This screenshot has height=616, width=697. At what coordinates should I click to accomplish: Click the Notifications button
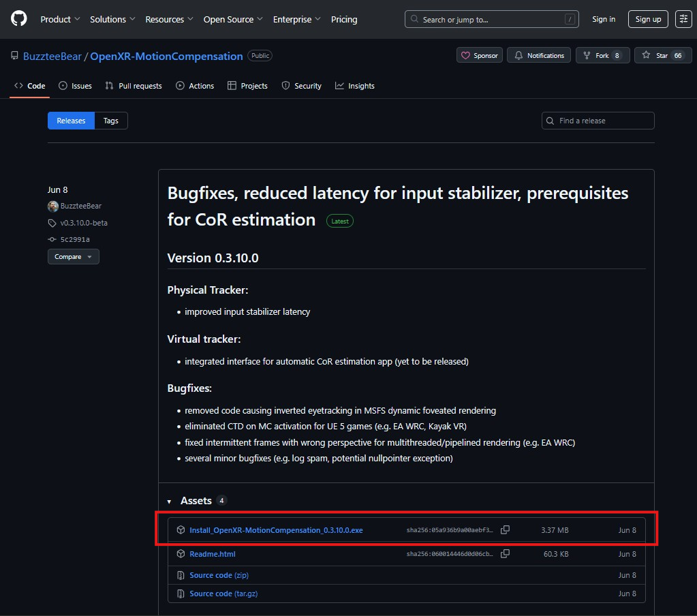[539, 56]
